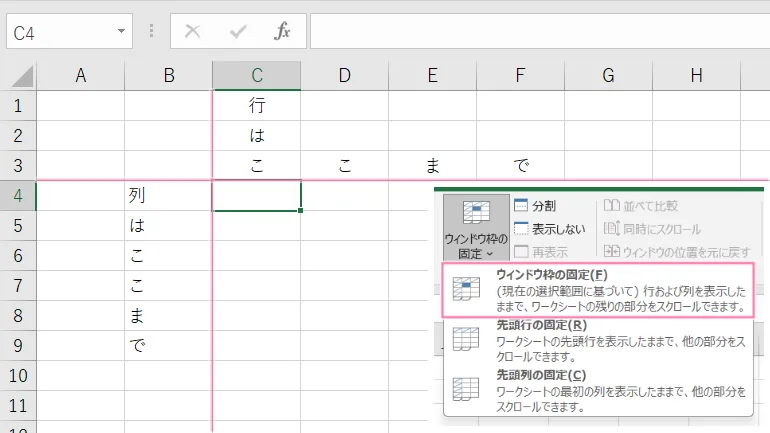This screenshot has width=770, height=433.
Task: Click the formula bar input area
Action: (x=540, y=31)
